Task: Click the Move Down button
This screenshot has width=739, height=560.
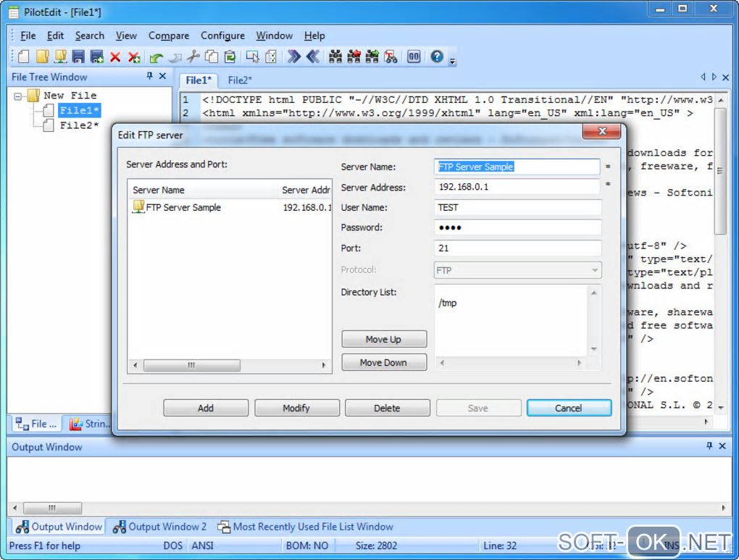Action: click(384, 362)
